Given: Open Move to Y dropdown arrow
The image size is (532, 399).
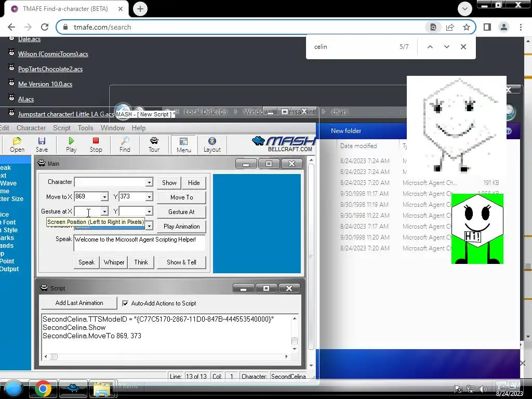Looking at the screenshot, I should (x=149, y=197).
